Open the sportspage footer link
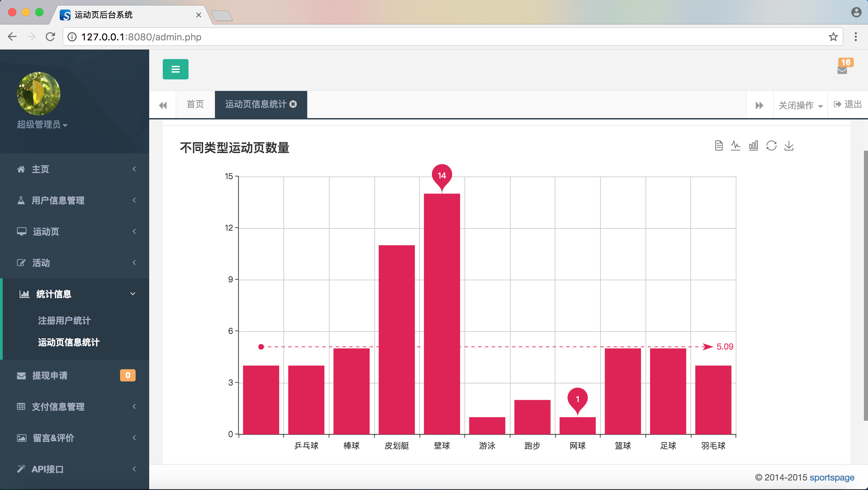 [x=832, y=477]
